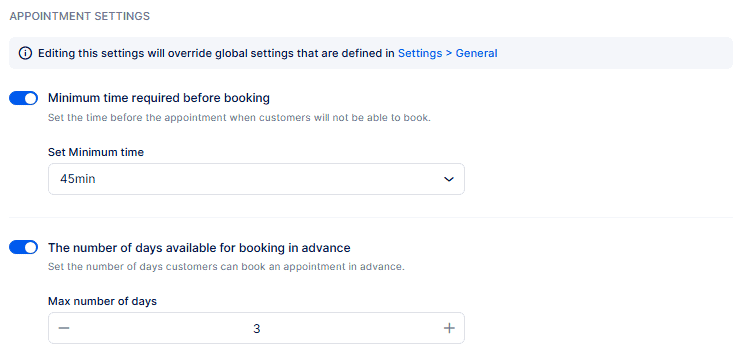Click the 'Set the number of days customers' description

(226, 267)
